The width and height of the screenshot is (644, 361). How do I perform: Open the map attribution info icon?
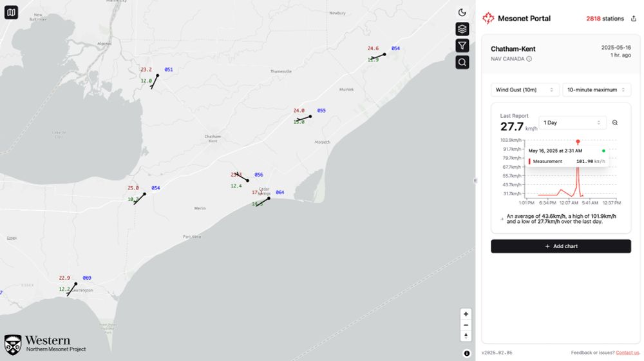tap(466, 353)
